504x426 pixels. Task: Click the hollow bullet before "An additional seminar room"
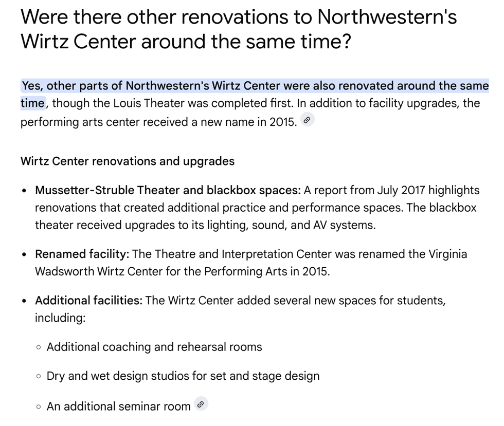coord(39,407)
